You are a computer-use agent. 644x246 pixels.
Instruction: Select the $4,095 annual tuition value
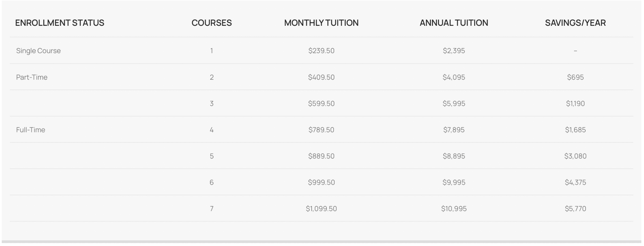click(x=454, y=77)
